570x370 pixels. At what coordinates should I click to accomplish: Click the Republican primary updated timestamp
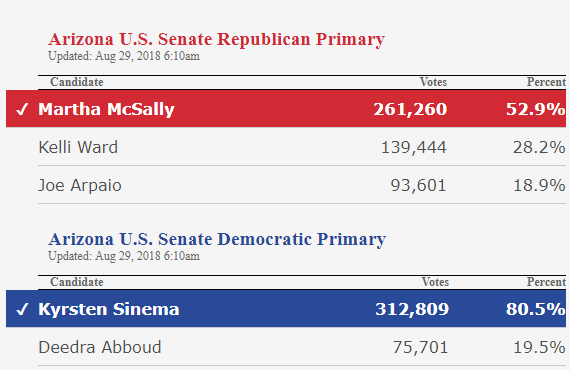tap(124, 56)
